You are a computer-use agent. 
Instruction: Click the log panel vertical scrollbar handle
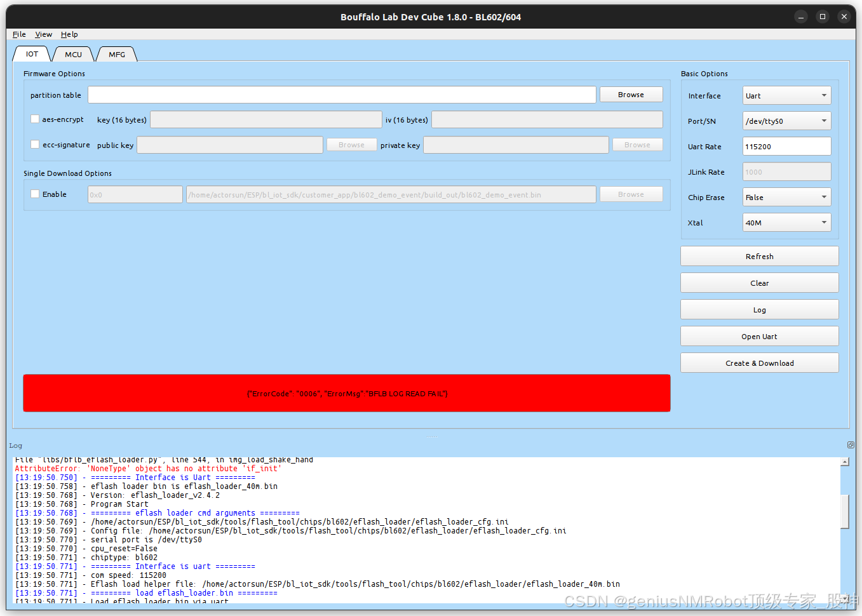[845, 512]
